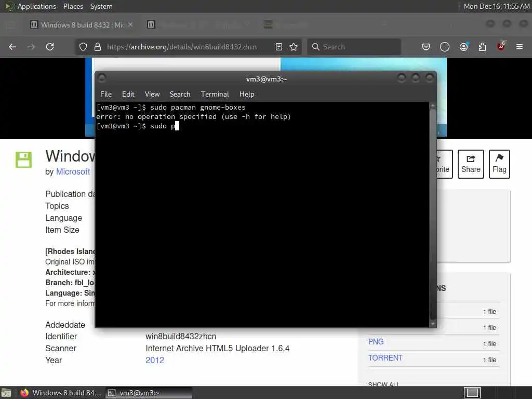532x399 pixels.
Task: Open the Microsoft author link
Action: coord(73,171)
